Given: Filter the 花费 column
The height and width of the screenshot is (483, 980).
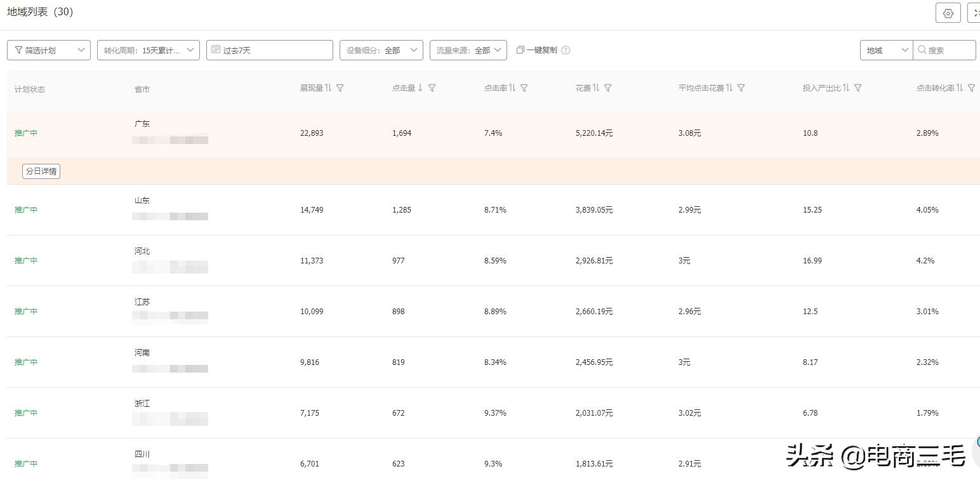Looking at the screenshot, I should pos(608,88).
